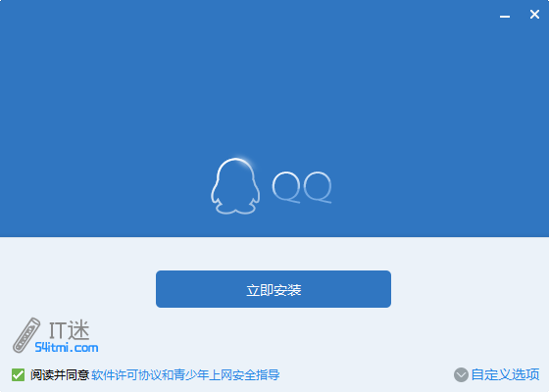
Task: Start installation with 立即安装 button
Action: point(274,289)
